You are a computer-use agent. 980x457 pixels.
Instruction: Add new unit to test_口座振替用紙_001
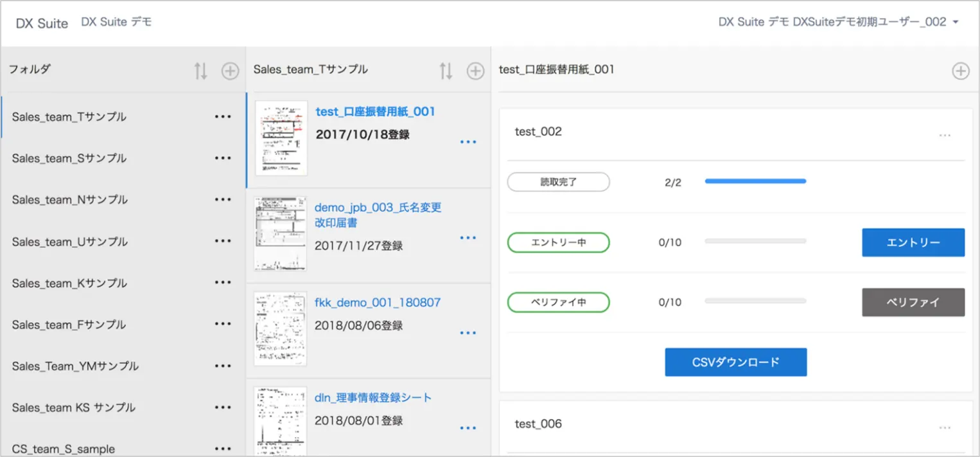click(x=960, y=71)
